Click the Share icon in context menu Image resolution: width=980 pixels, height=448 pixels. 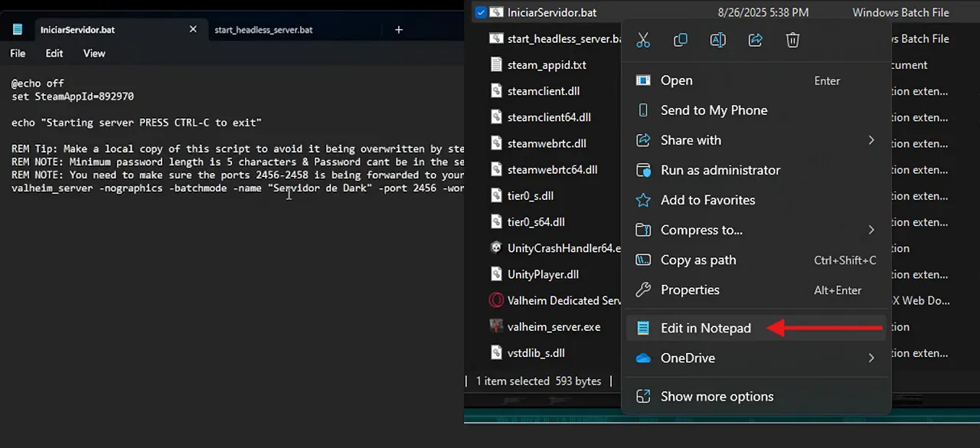click(x=756, y=40)
